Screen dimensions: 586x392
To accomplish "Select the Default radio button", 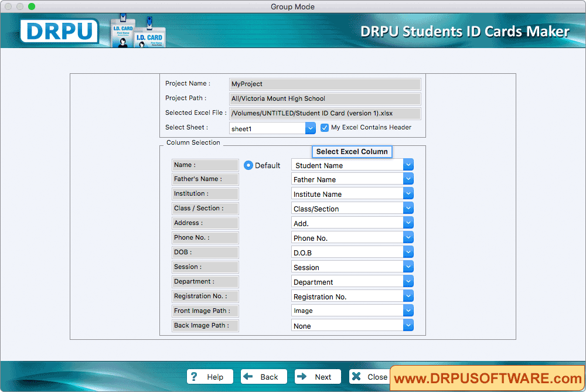I will (x=248, y=165).
